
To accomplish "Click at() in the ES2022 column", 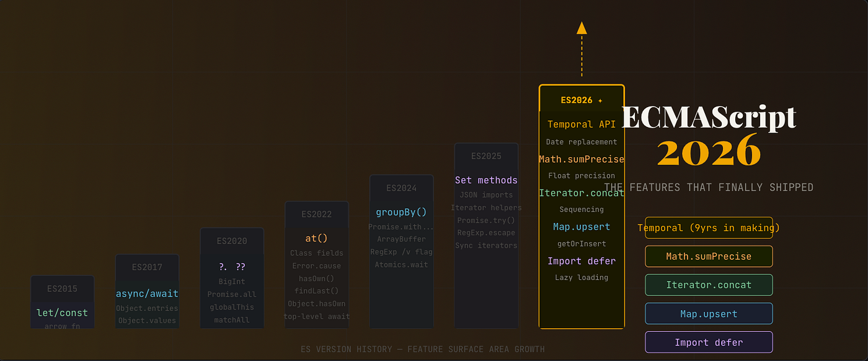I will click(x=317, y=238).
